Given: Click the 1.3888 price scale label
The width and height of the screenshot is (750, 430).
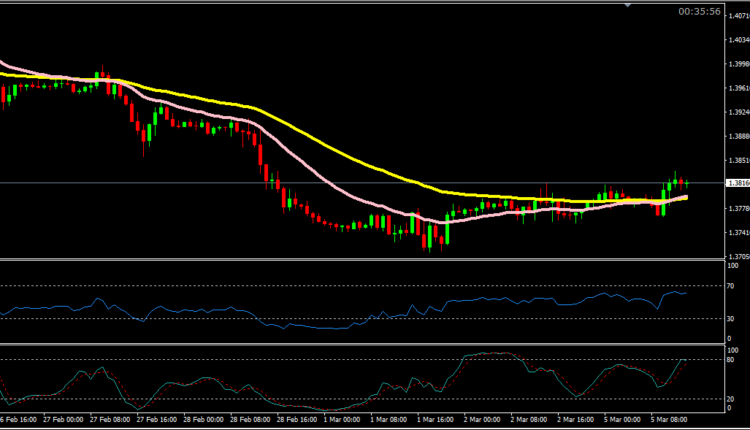Looking at the screenshot, I should click(x=737, y=136).
